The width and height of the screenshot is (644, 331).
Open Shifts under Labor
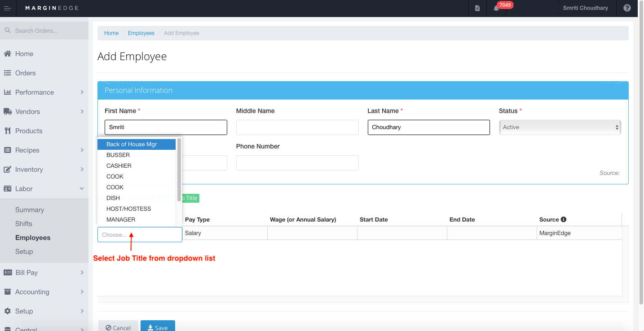pyautogui.click(x=24, y=224)
